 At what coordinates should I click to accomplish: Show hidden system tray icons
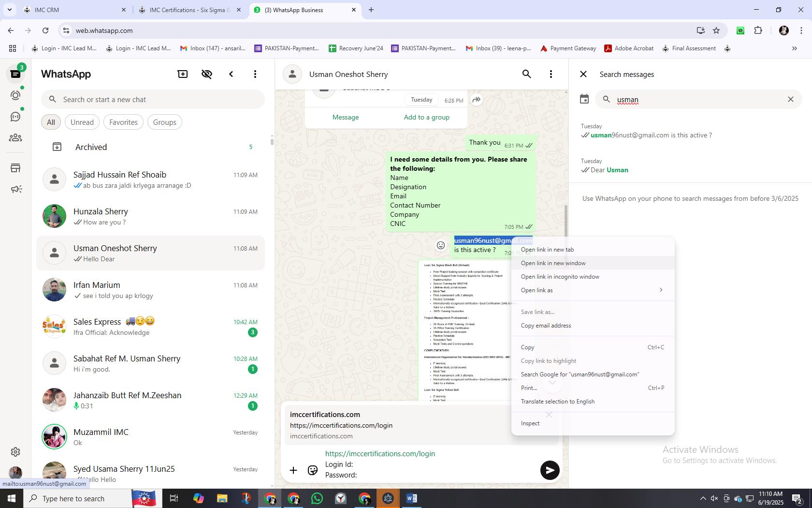(x=703, y=498)
